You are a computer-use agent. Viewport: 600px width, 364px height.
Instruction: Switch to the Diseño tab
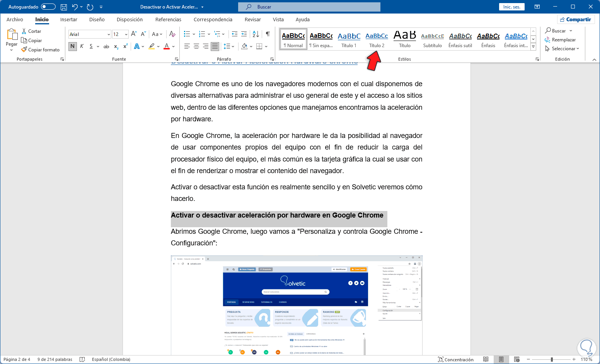point(97,20)
